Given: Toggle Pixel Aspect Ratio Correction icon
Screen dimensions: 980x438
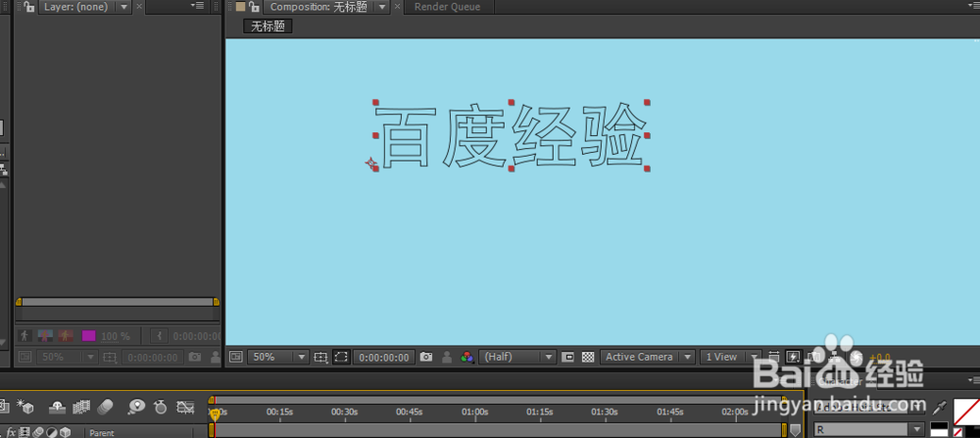Looking at the screenshot, I should tap(774, 357).
